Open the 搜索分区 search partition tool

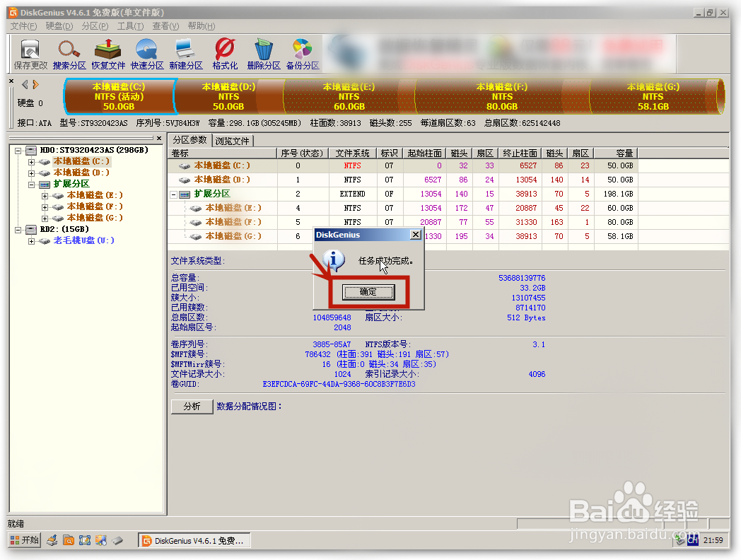coord(69,55)
